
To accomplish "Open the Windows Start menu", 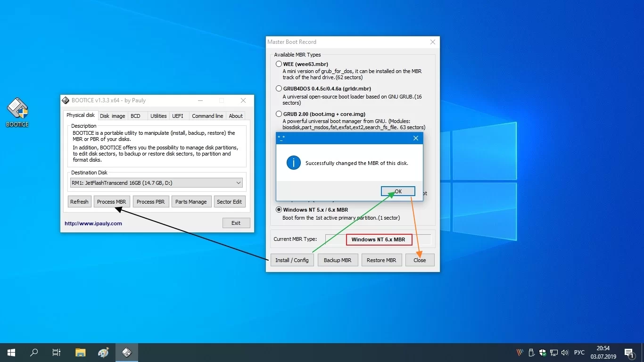I will [x=11, y=352].
